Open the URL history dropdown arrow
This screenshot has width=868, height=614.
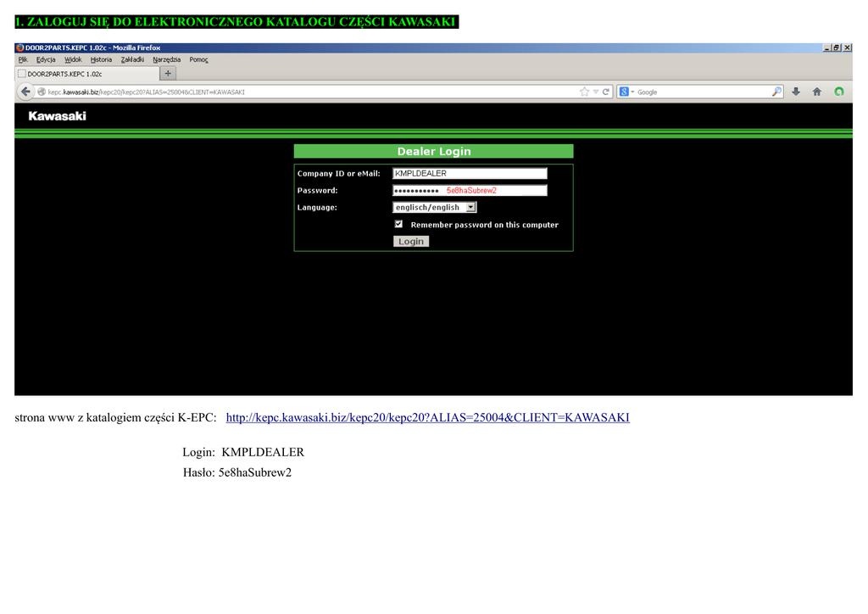click(x=596, y=92)
